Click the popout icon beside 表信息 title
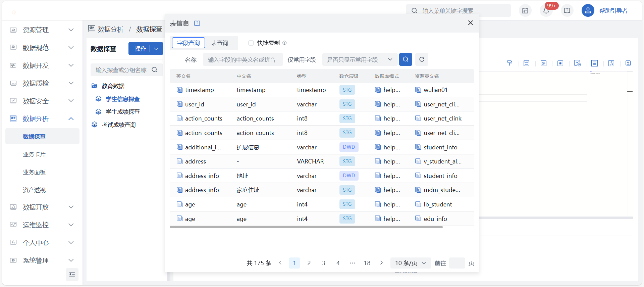 point(197,23)
